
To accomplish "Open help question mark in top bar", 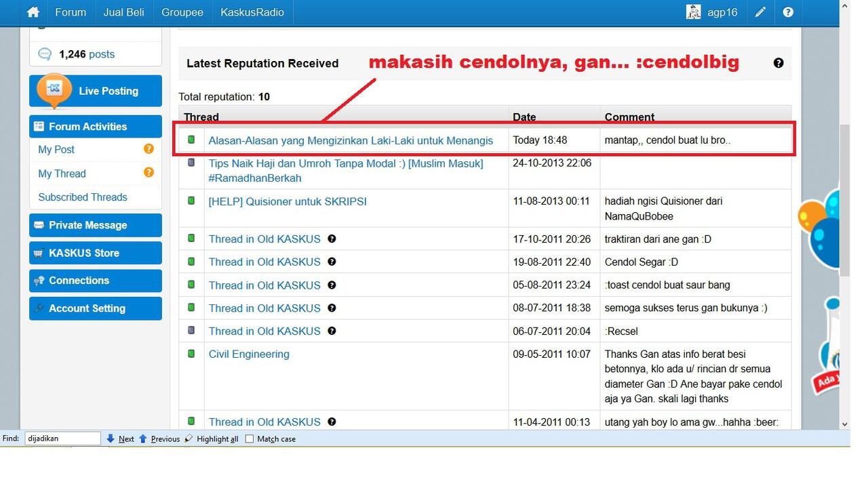I will pyautogui.click(x=788, y=12).
